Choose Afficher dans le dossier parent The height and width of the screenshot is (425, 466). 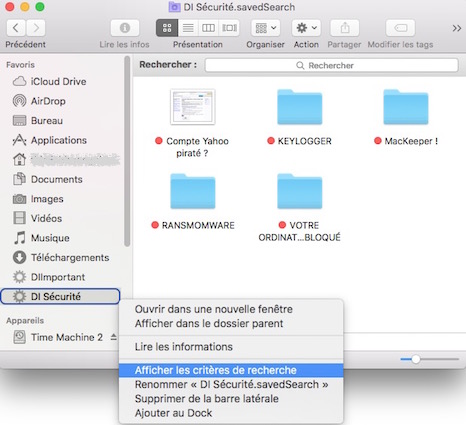pyautogui.click(x=231, y=323)
